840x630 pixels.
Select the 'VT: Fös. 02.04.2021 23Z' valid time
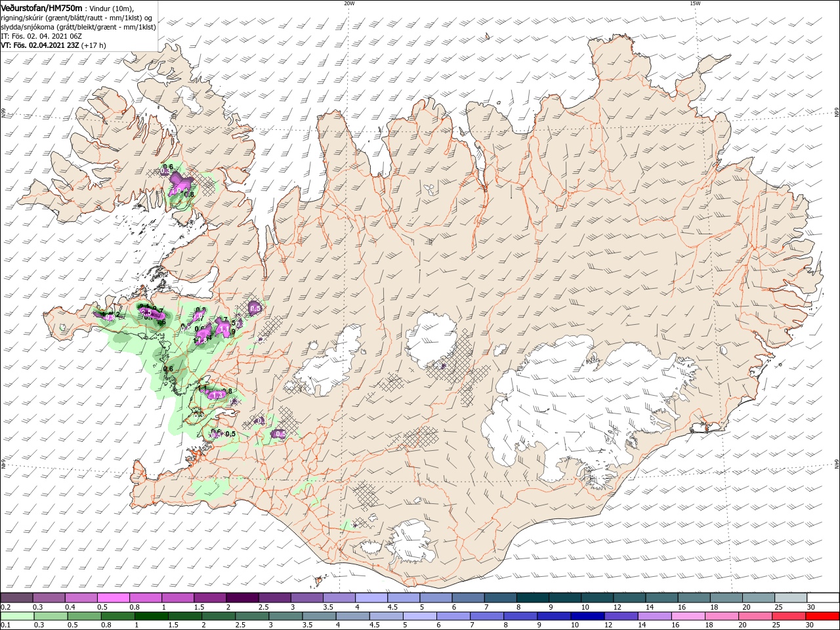coord(40,46)
